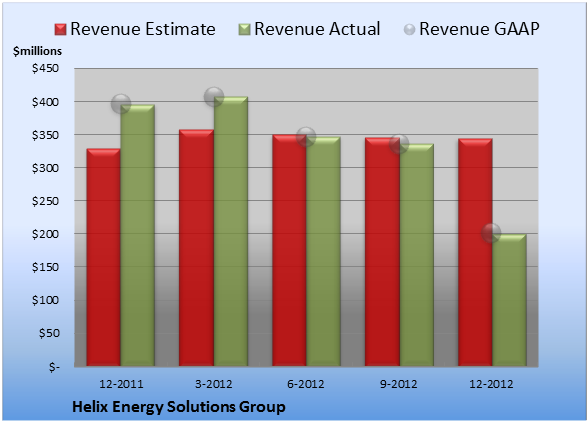This screenshot has width=588, height=422.
Task: Click the "$-" zero axis value
Action: (x=54, y=366)
